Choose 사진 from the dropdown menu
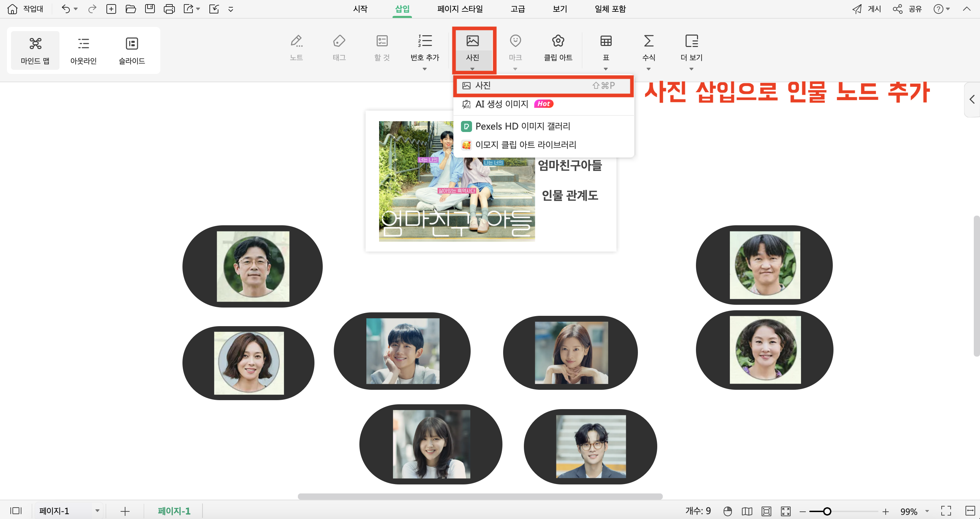980x519 pixels. tap(543, 86)
